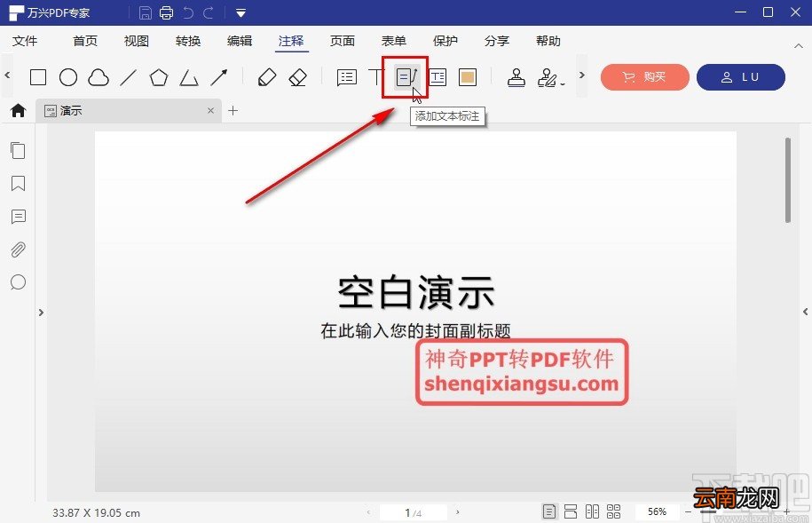Go to previous page arrow

(368, 512)
